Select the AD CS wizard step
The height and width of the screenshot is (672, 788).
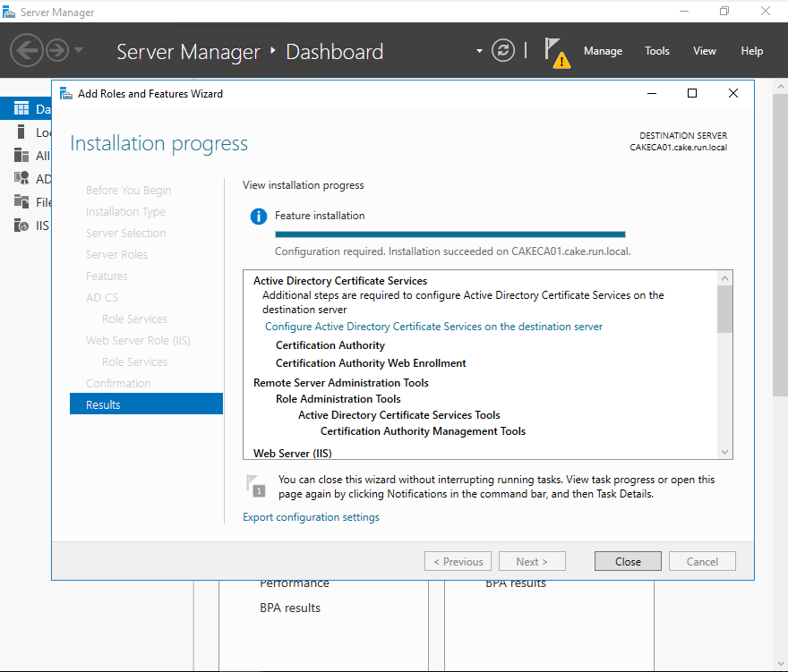pyautogui.click(x=101, y=298)
